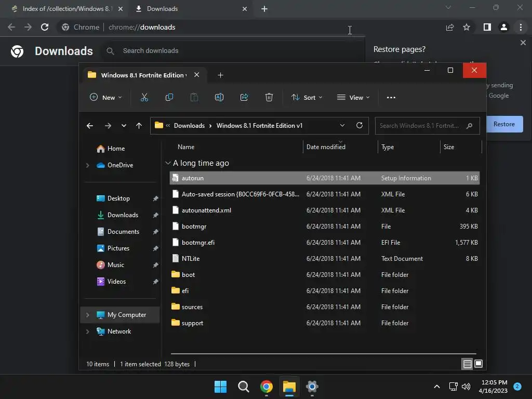Select the bootmgr.efi file
The height and width of the screenshot is (399, 532).
point(325,243)
